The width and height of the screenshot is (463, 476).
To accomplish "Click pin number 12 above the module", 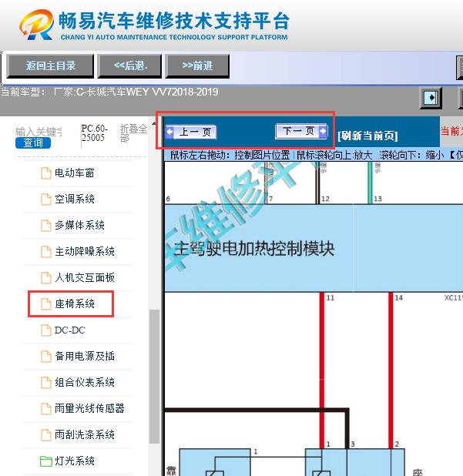I will (x=325, y=199).
